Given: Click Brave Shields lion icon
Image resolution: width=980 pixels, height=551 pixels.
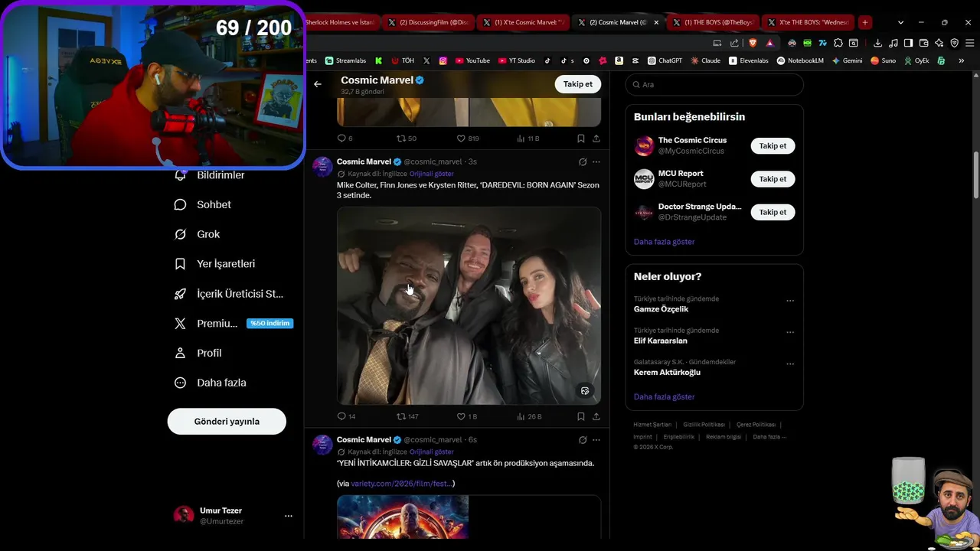Looking at the screenshot, I should pos(753,43).
